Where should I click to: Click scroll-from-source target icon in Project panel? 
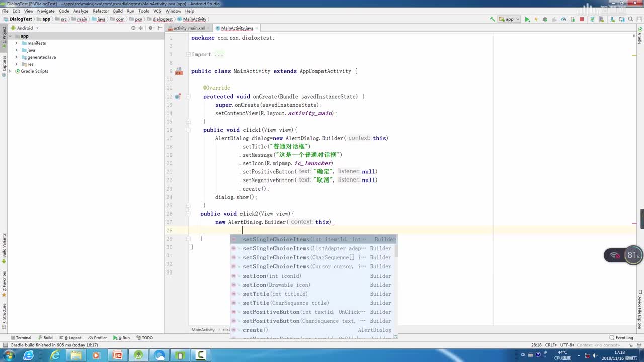(133, 28)
